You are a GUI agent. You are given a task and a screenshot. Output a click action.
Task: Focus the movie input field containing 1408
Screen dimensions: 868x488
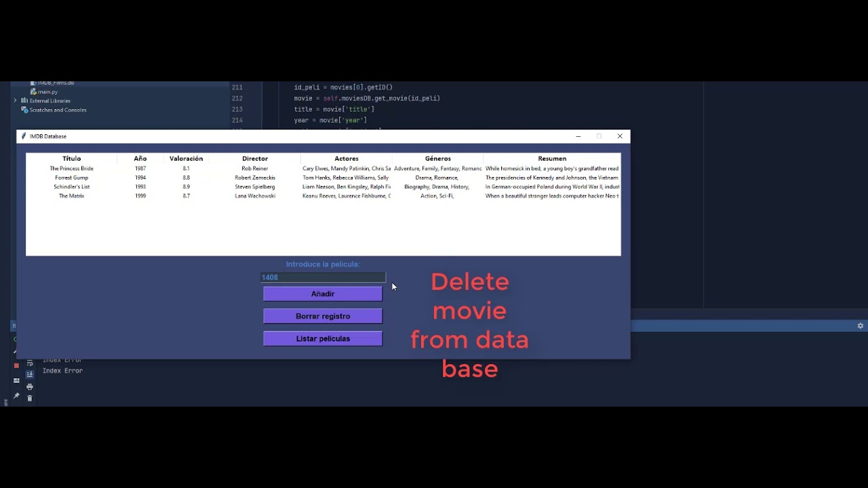323,277
